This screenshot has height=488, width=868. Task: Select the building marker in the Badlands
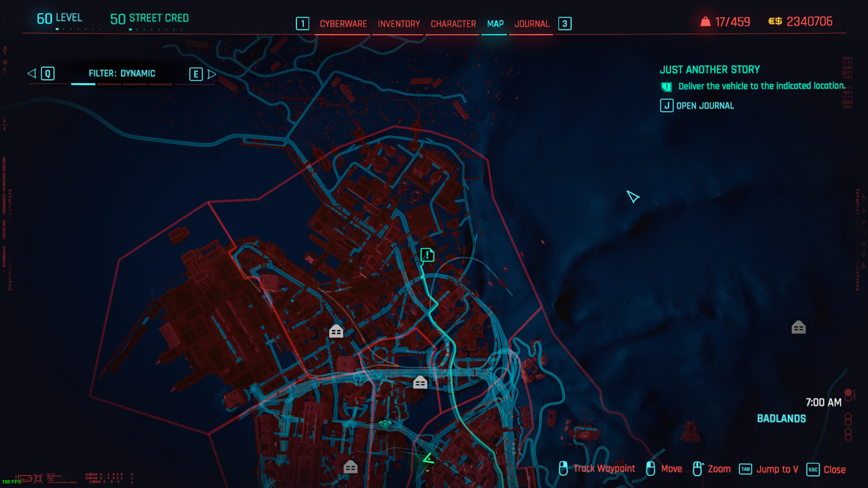(x=798, y=328)
